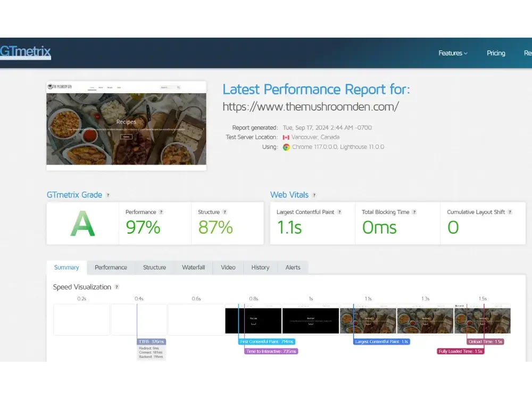Click the 1.5s filmstrip frame

(x=483, y=319)
